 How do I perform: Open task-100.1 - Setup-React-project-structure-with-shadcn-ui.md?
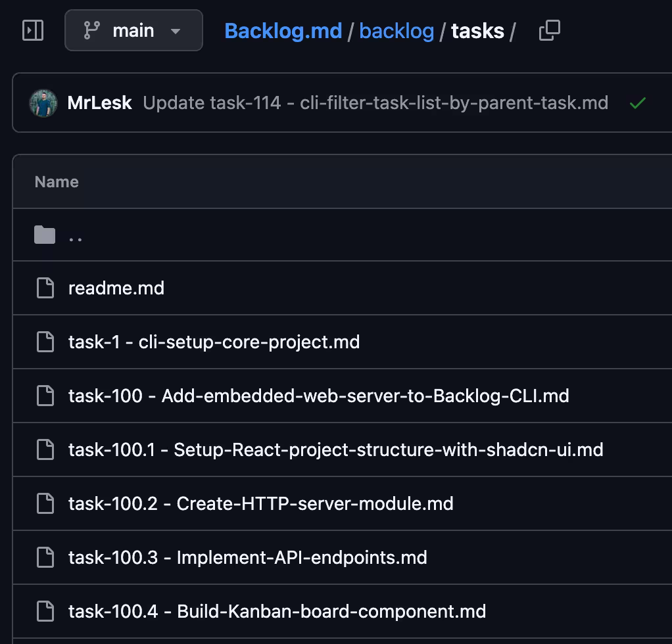point(335,450)
